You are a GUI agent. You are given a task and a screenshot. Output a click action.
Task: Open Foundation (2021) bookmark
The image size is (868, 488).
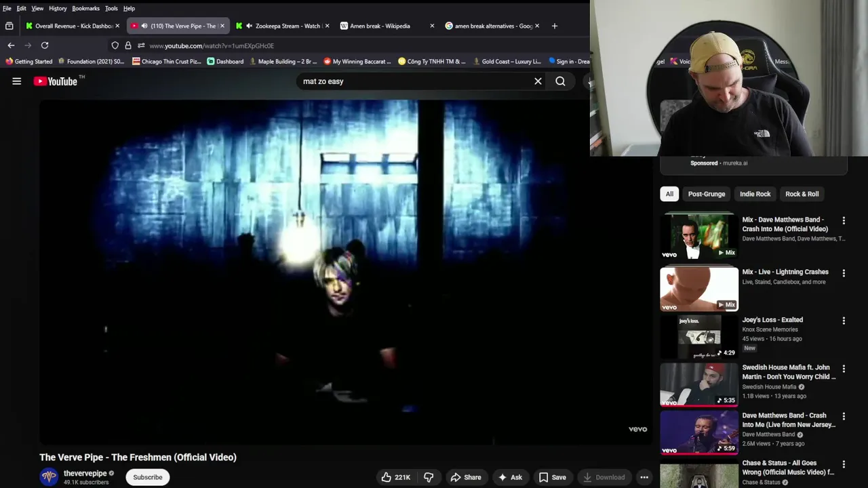pyautogui.click(x=91, y=62)
